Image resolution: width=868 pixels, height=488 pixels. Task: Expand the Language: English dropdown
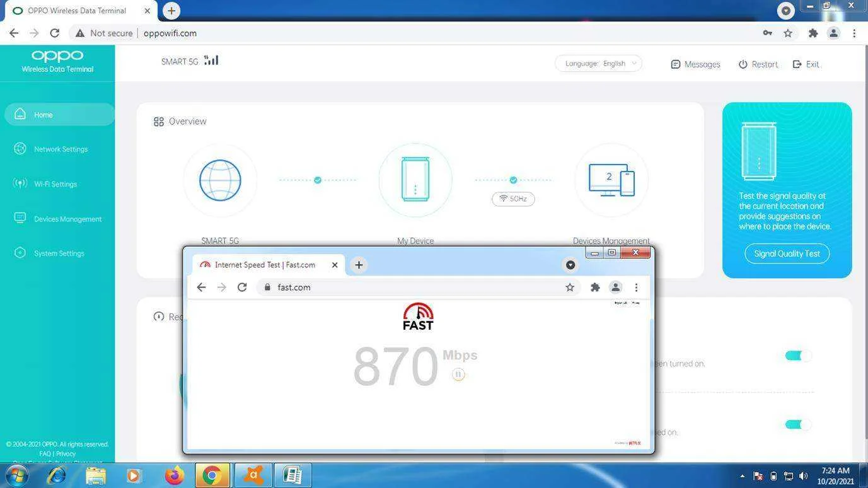click(x=598, y=64)
